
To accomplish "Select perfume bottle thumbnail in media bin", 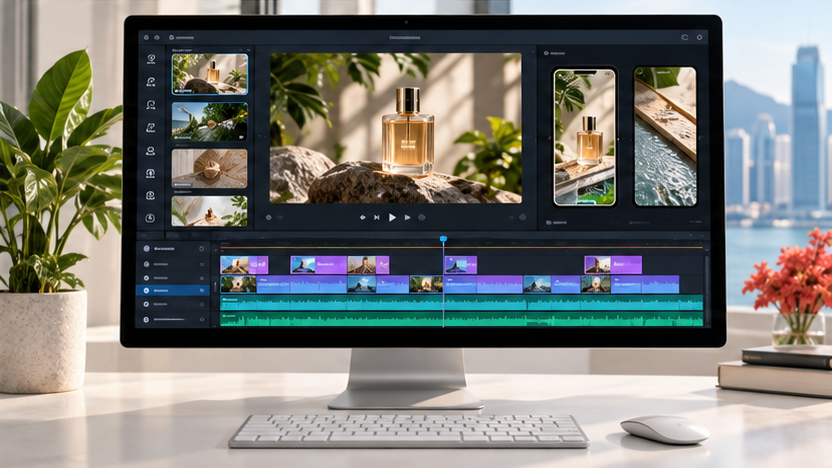I will pyautogui.click(x=210, y=74).
